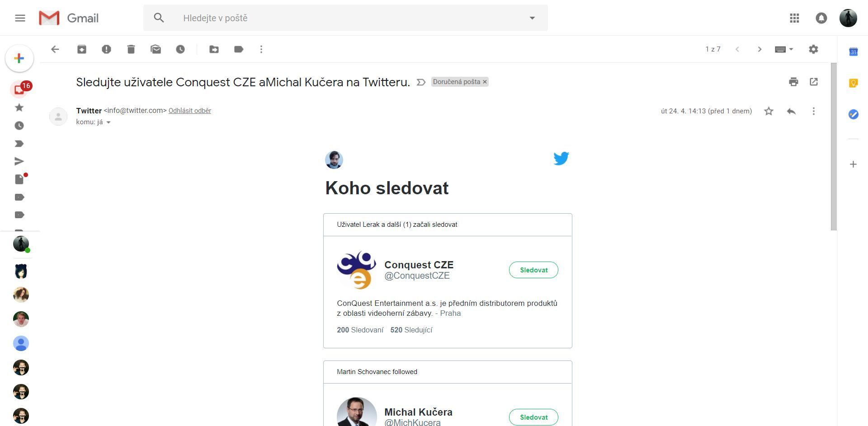This screenshot has height=426, width=868.
Task: Expand the search options dropdown arrow
Action: [532, 18]
